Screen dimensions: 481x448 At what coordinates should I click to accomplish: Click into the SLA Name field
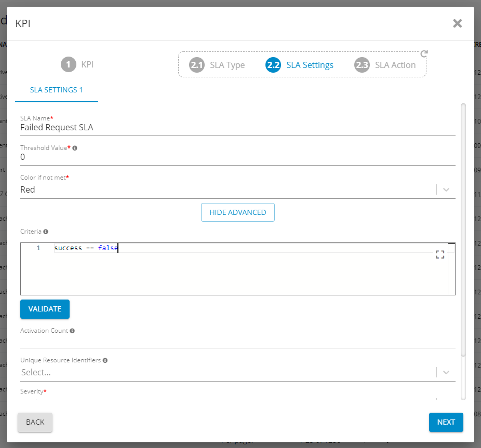[x=237, y=128]
